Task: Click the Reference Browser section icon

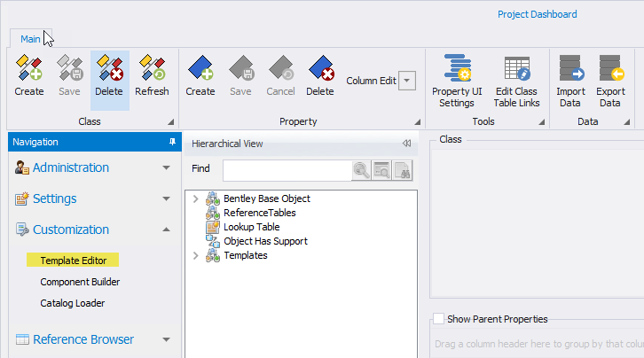Action: (x=22, y=339)
